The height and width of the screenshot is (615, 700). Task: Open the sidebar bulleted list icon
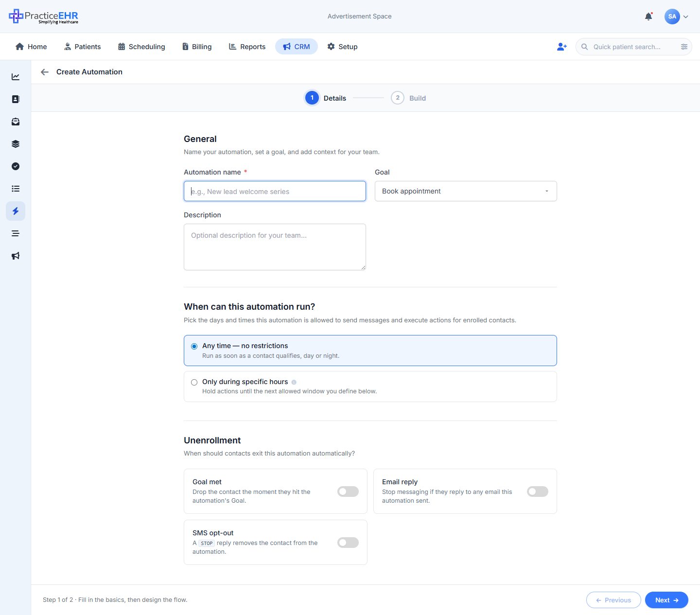16,189
